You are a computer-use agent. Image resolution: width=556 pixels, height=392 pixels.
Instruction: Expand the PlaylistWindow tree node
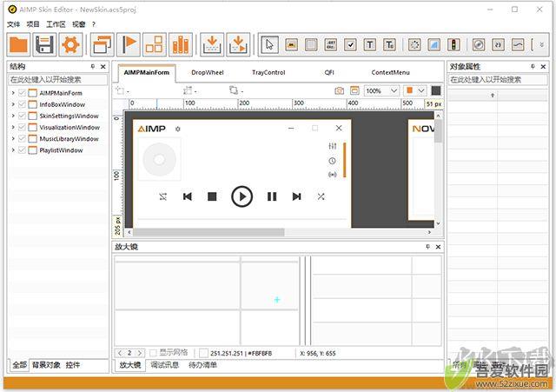[13, 150]
